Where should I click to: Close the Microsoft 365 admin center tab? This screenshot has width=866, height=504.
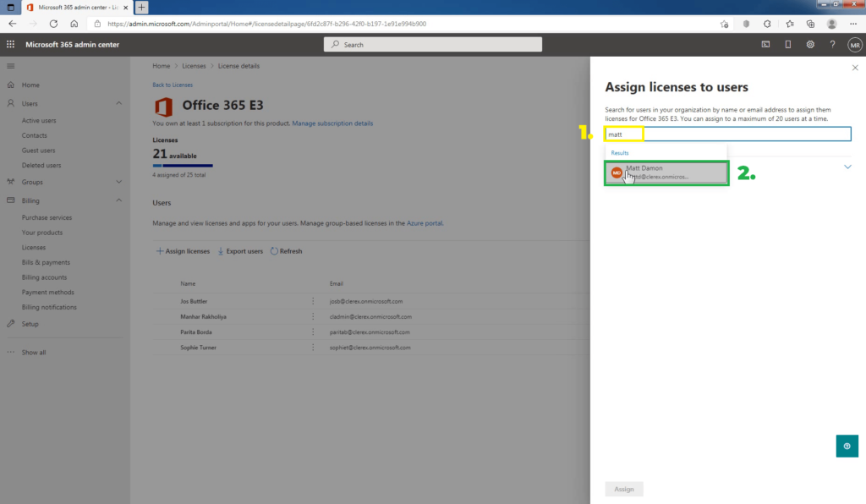(x=126, y=7)
